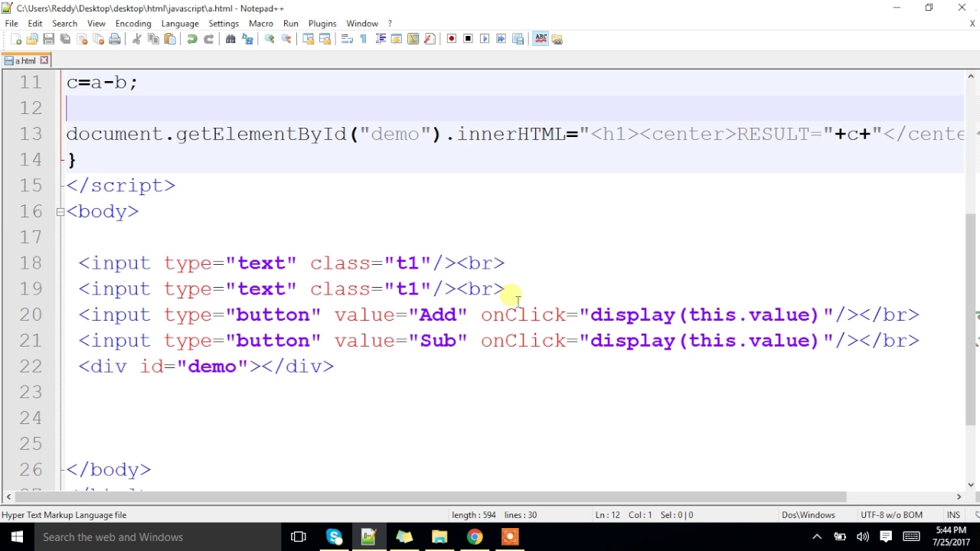This screenshot has width=980, height=551.
Task: Click the scroll right arrow of editor
Action: 959,497
